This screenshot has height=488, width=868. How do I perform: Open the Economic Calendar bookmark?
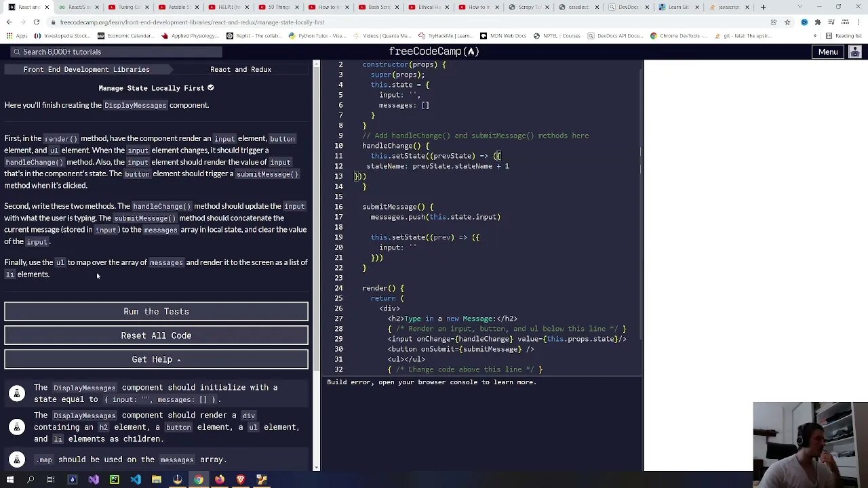[x=126, y=36]
